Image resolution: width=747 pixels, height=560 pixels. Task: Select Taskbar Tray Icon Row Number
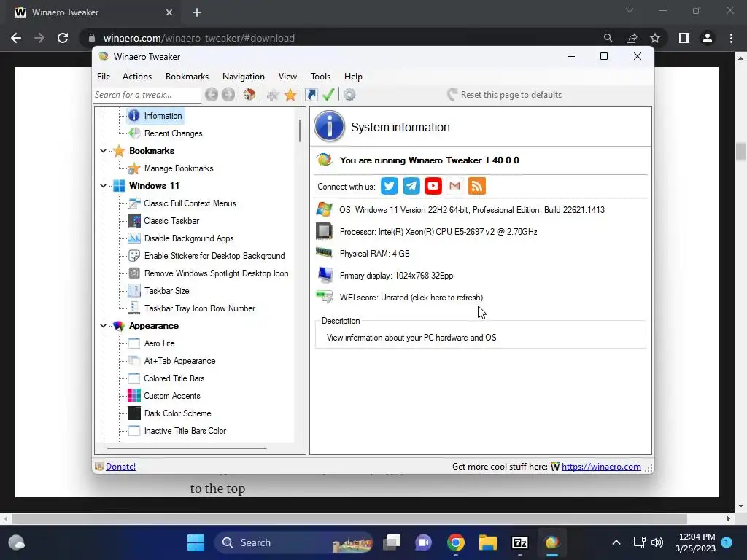(200, 308)
